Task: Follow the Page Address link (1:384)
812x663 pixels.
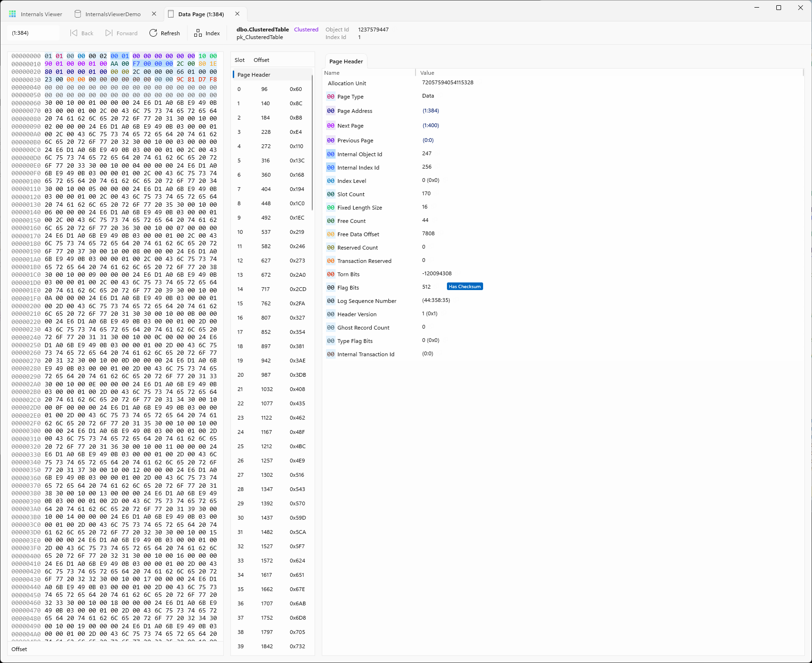Action: point(431,111)
